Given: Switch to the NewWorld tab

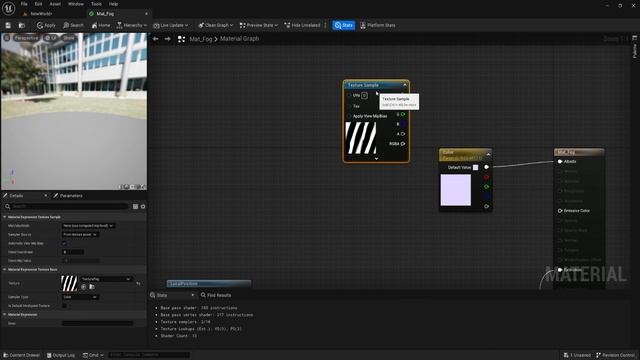Looking at the screenshot, I should pos(41,13).
